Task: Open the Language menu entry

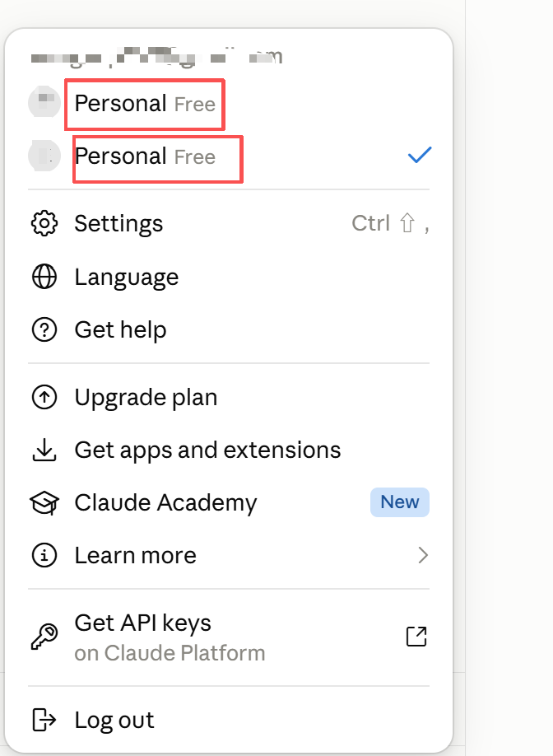Action: tap(229, 277)
